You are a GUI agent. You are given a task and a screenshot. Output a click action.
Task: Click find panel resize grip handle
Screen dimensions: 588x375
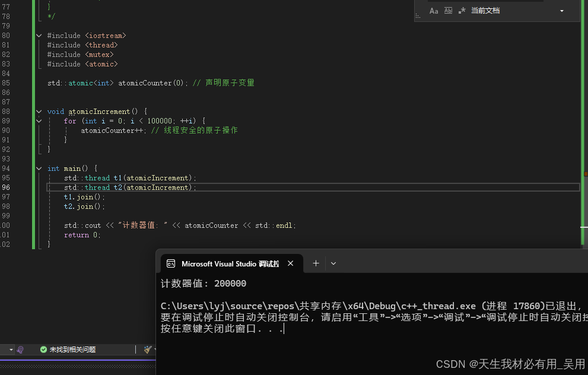point(418,16)
